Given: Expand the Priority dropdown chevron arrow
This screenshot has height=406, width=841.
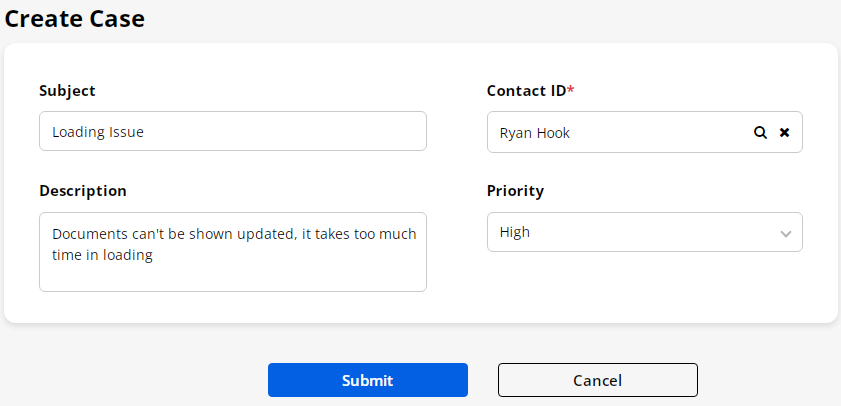Looking at the screenshot, I should point(786,233).
